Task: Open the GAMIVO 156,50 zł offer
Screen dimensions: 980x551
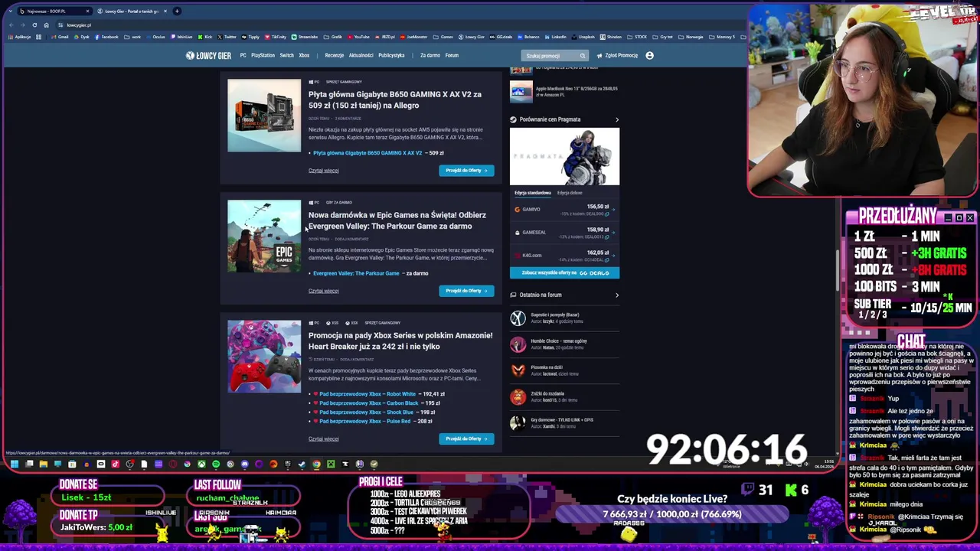Action: coord(564,210)
